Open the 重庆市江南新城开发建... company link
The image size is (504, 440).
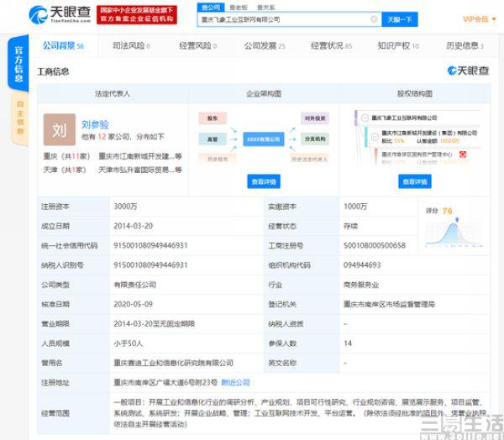coord(140,156)
